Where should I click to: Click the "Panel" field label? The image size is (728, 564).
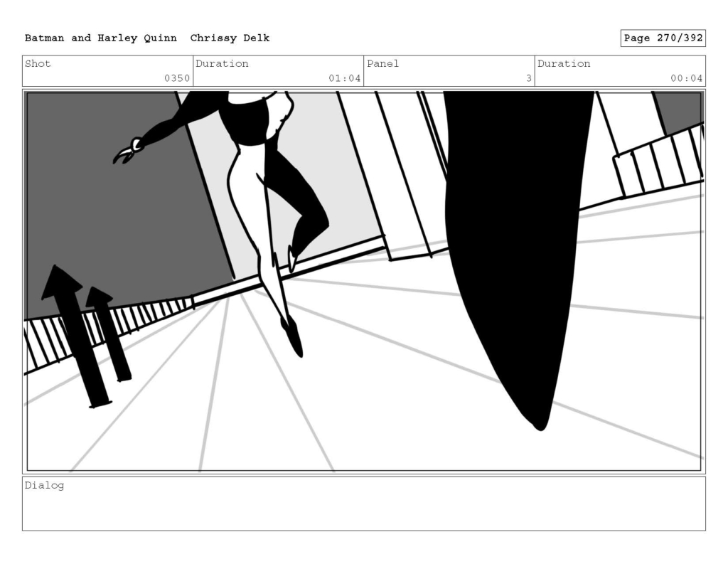(382, 63)
